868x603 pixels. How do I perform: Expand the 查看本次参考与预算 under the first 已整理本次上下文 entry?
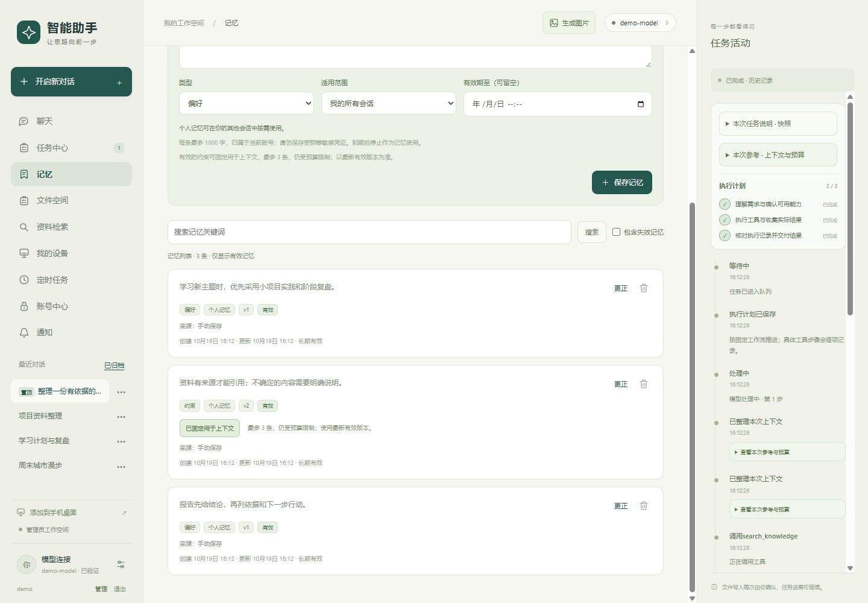click(787, 452)
